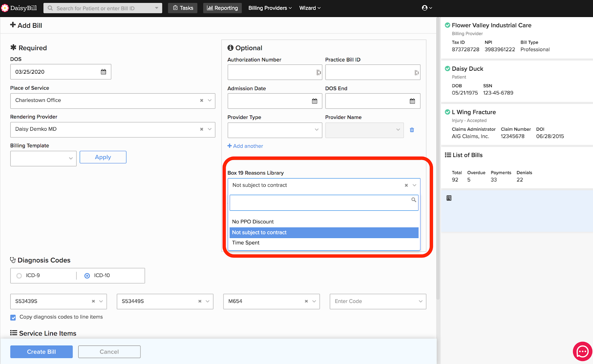Open Admission Date calendar icon
Screen dimensions: 593x364
(x=315, y=101)
